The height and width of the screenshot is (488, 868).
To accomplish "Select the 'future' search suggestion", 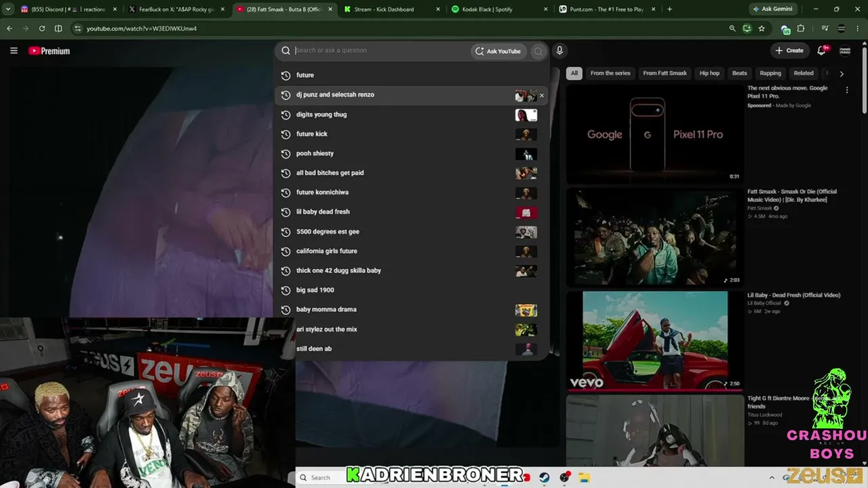I will tap(412, 75).
